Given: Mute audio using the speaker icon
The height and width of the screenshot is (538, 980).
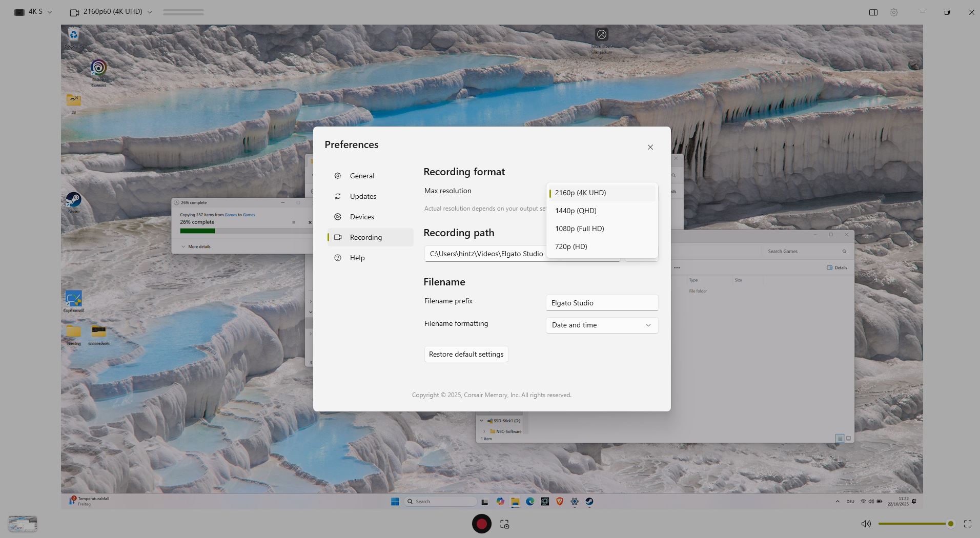Looking at the screenshot, I should [866, 524].
